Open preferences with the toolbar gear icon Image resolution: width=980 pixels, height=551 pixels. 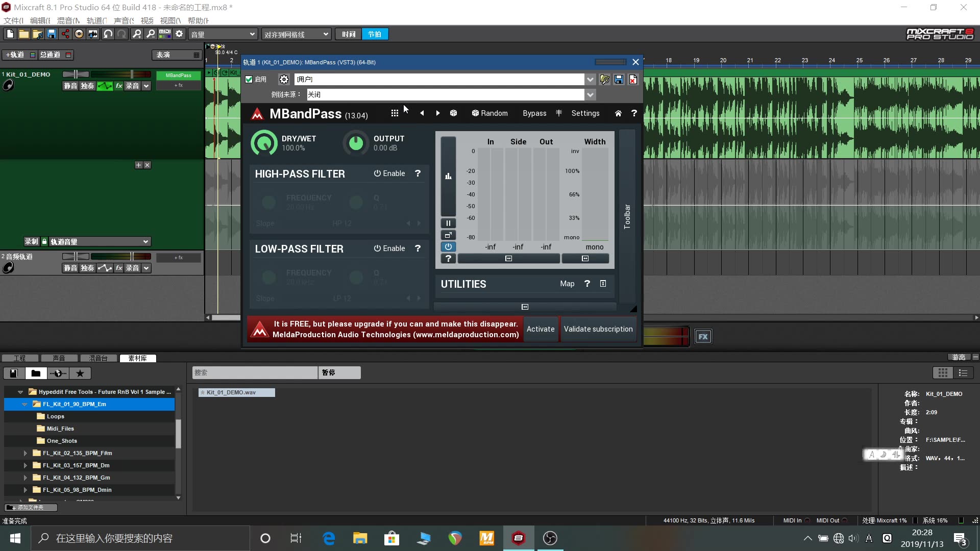(x=179, y=34)
